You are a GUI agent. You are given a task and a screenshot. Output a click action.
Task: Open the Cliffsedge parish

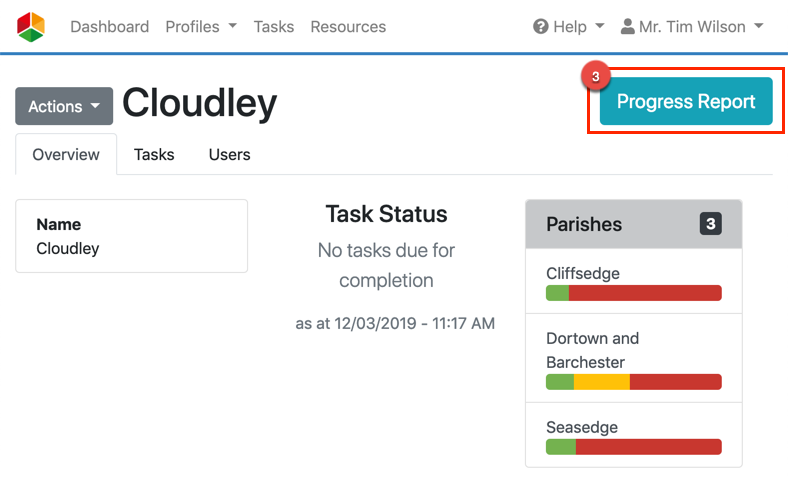pos(583,273)
